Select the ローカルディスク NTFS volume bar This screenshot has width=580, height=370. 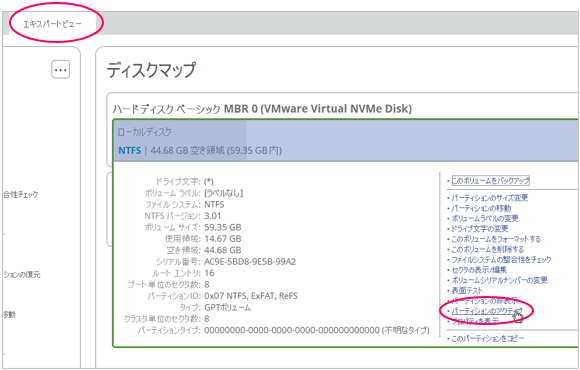pos(345,141)
